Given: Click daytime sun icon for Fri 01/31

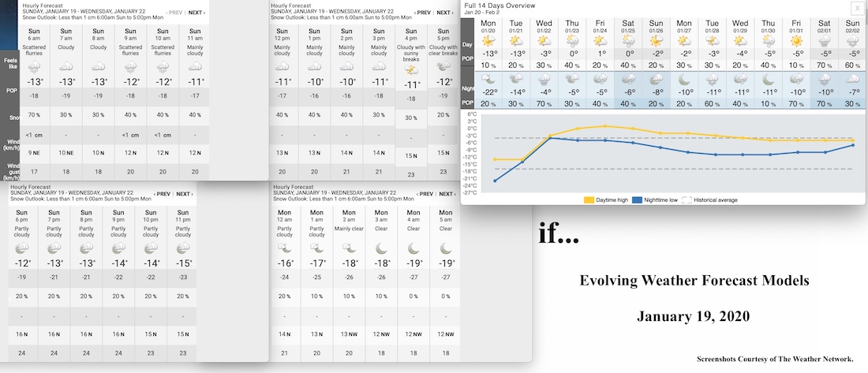Looking at the screenshot, I should tap(797, 40).
